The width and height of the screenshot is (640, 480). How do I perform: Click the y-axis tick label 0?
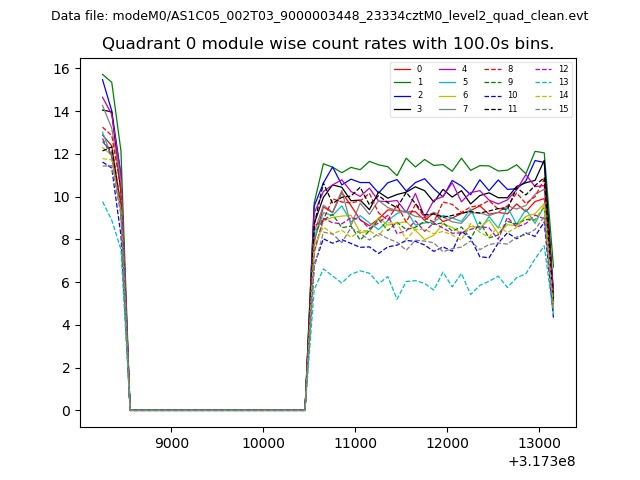63,411
